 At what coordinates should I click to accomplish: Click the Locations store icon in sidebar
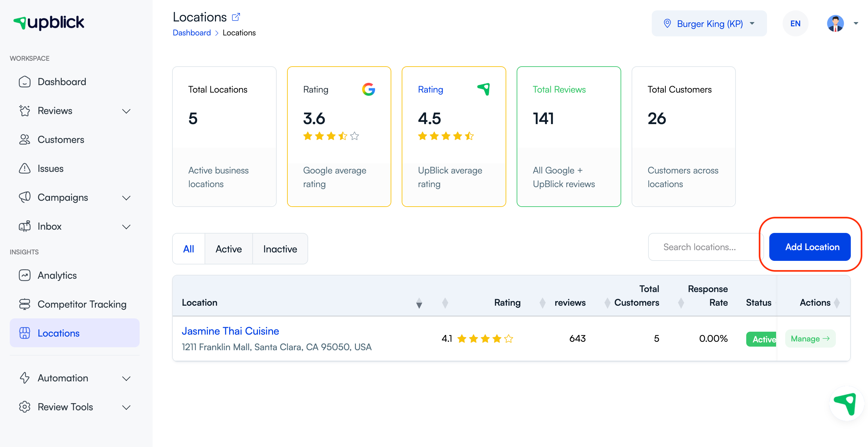25,333
